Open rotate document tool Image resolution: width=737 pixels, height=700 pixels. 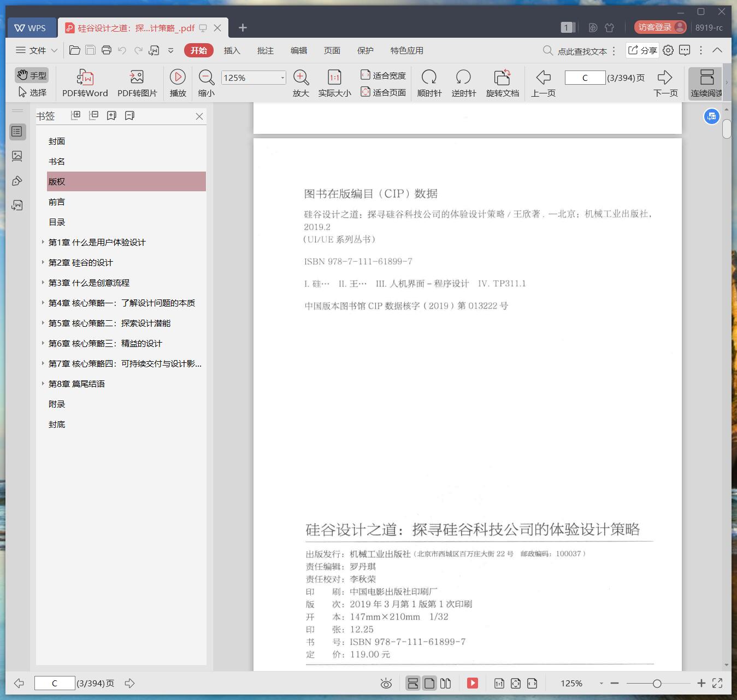(x=503, y=83)
